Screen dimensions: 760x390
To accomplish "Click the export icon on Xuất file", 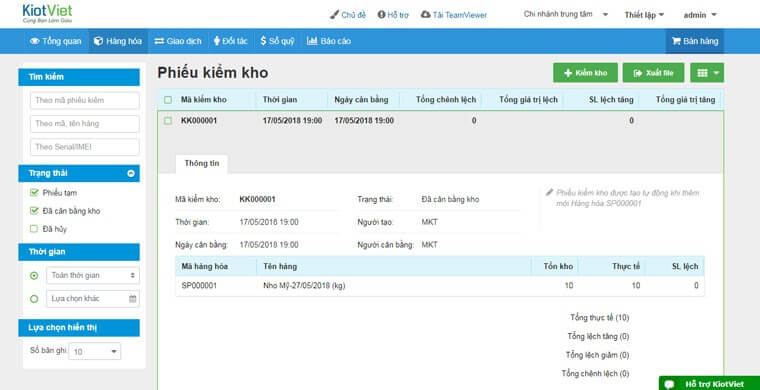I will pos(638,73).
